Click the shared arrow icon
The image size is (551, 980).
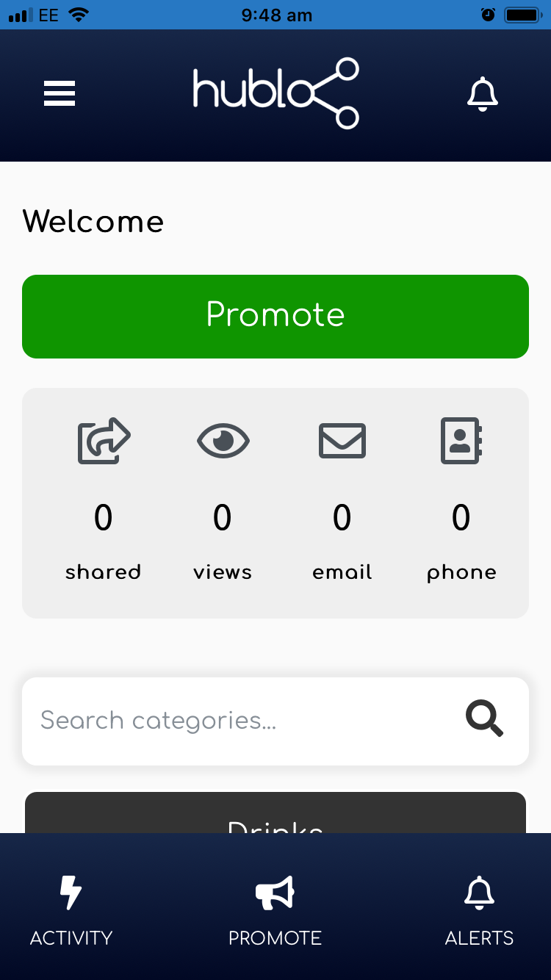pos(104,441)
